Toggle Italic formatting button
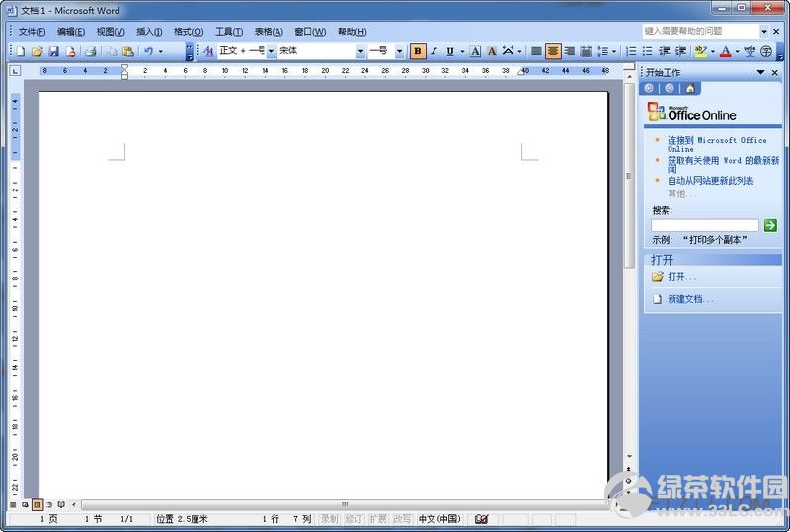This screenshot has width=790, height=532. [x=434, y=51]
